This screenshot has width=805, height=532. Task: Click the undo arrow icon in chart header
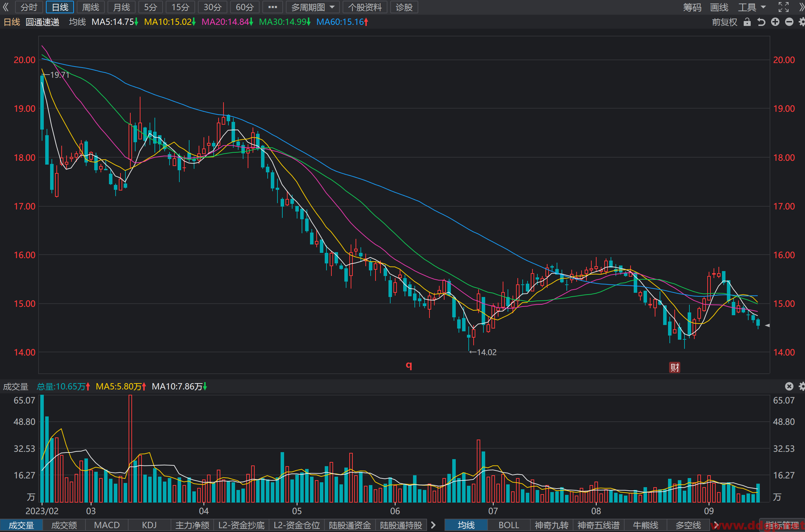761,22
